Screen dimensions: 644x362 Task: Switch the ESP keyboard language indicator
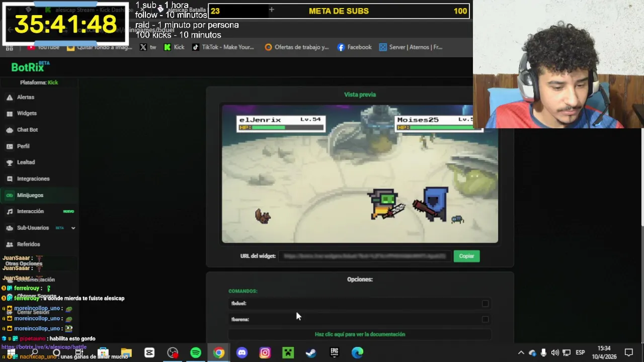[580, 353]
